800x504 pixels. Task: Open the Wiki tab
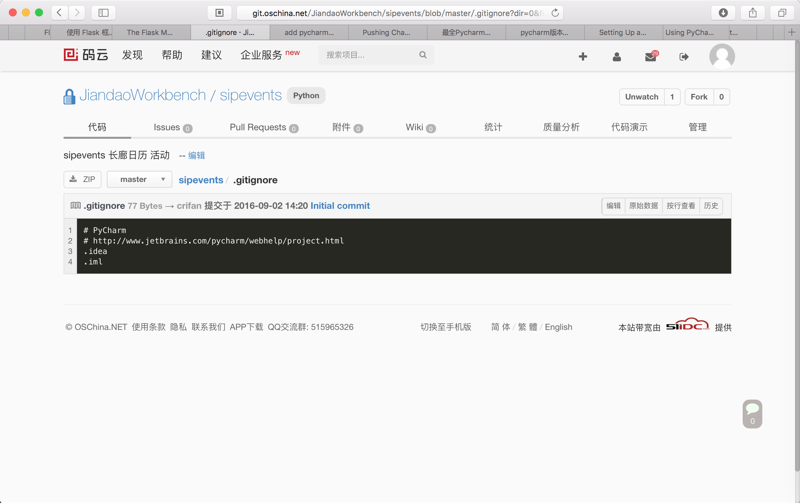420,128
